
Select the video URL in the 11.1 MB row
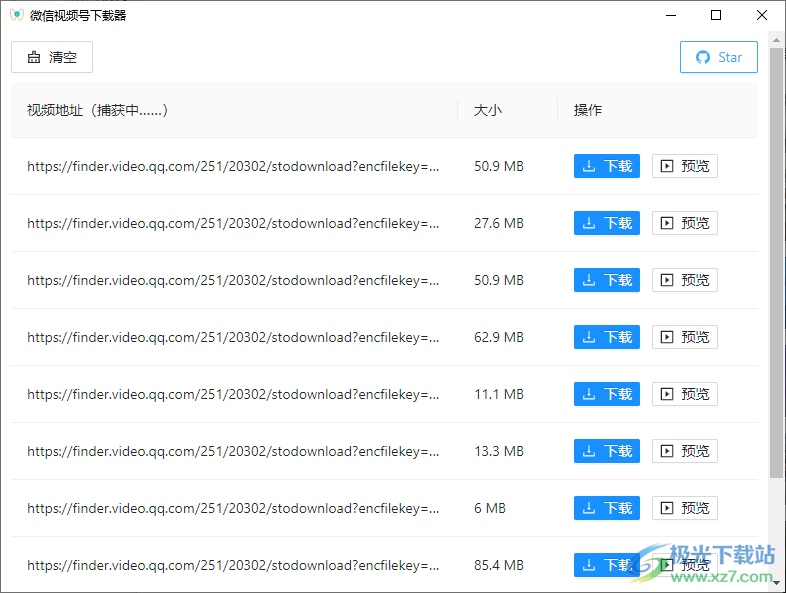pyautogui.click(x=233, y=394)
